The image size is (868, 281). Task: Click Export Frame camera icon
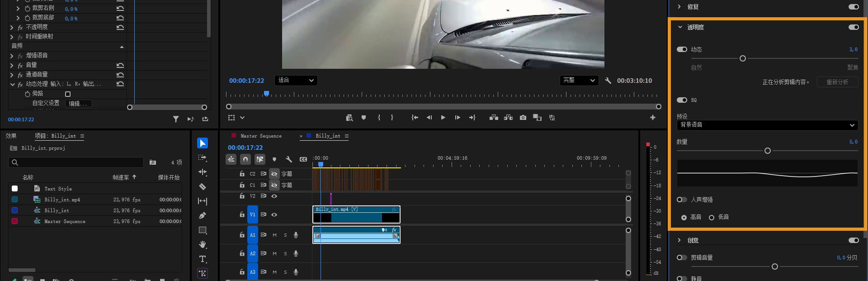point(523,118)
